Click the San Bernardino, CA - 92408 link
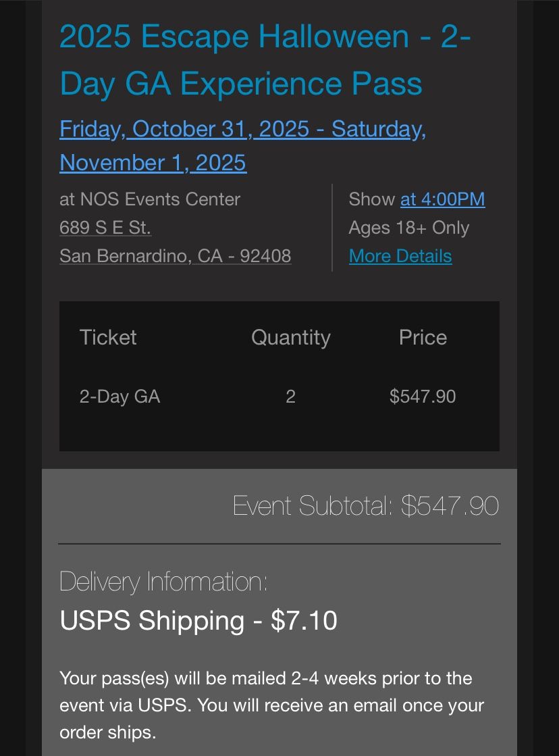This screenshot has height=756, width=559. pos(175,256)
